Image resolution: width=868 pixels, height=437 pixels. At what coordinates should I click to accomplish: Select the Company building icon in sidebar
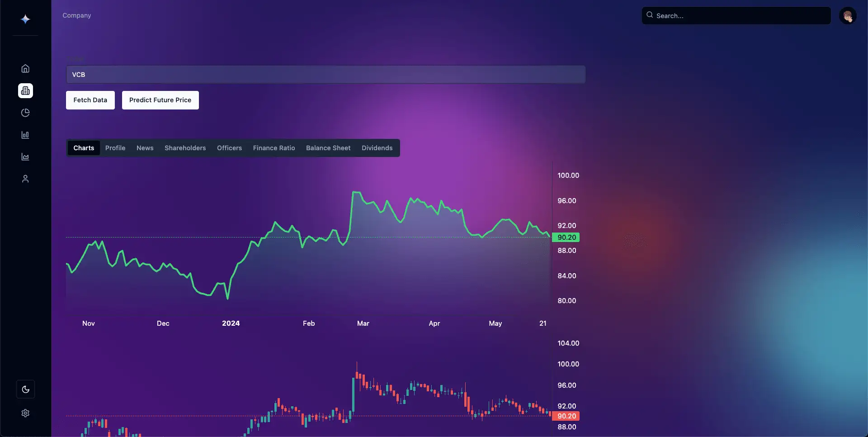point(25,90)
